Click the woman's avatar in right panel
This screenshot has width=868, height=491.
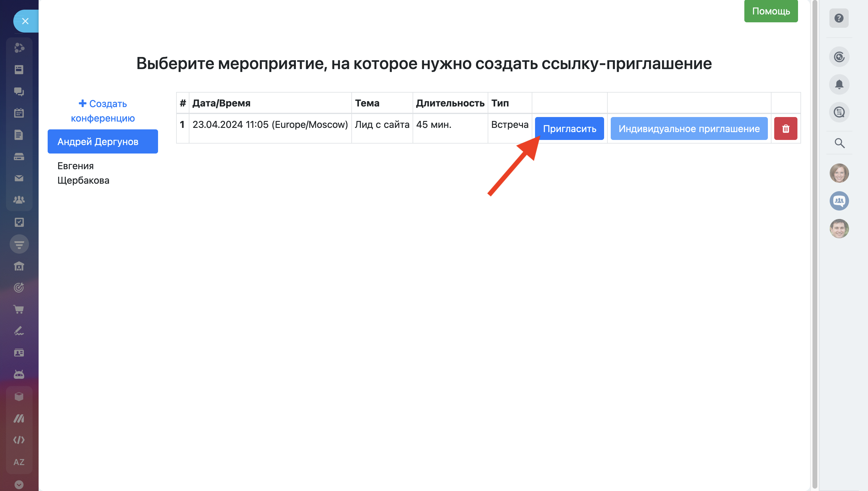pos(839,173)
